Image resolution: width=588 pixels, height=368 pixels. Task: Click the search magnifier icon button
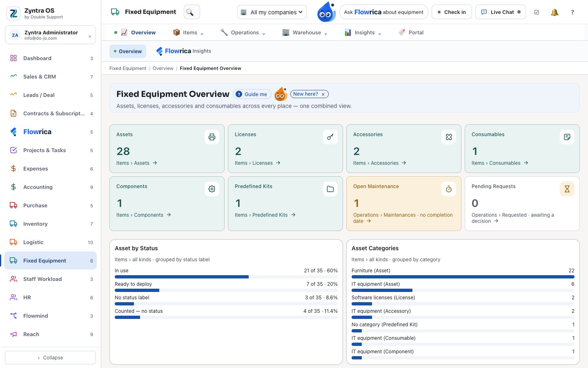[192, 12]
